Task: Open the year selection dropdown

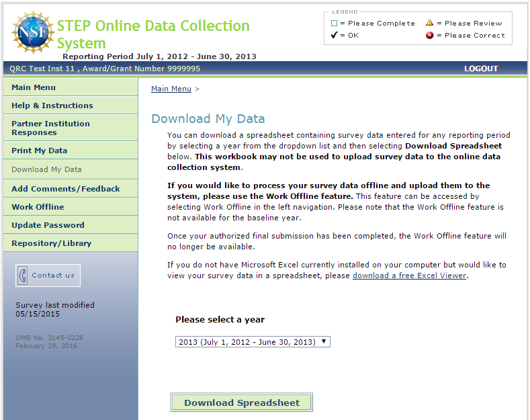Action: pyautogui.click(x=253, y=342)
